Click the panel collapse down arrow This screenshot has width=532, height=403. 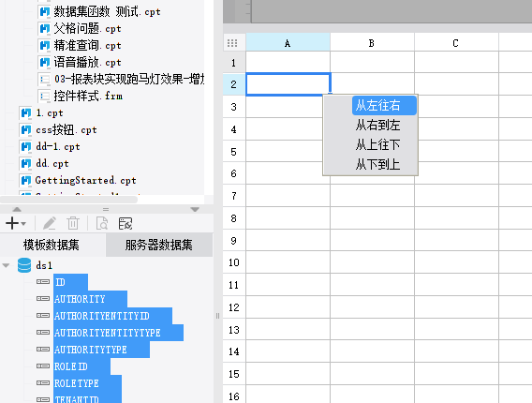click(195, 210)
